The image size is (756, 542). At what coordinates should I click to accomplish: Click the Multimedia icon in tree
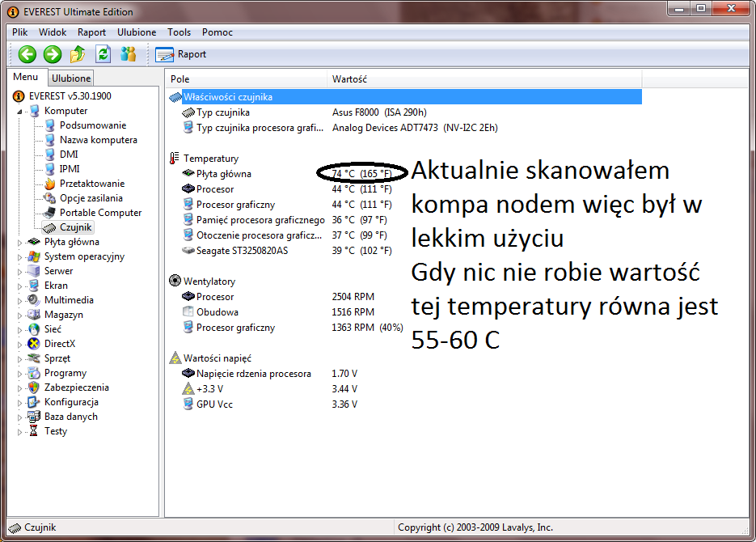pos(34,300)
